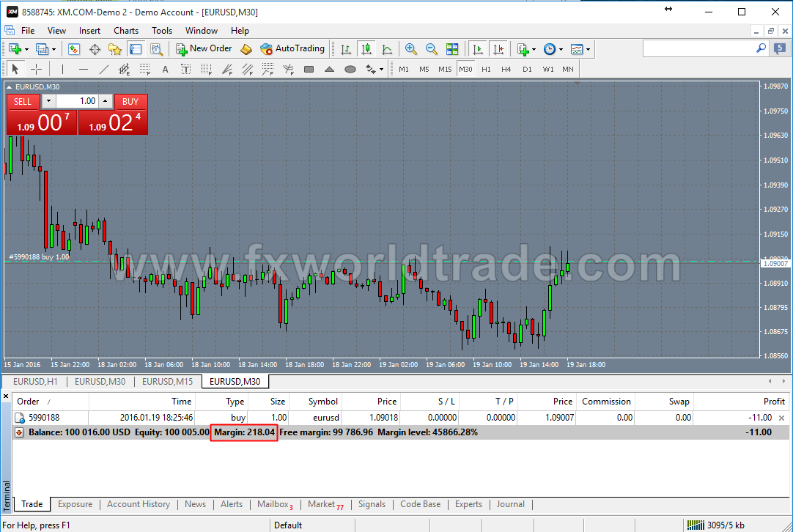The width and height of the screenshot is (793, 532).
Task: Select the Cursor arrow tool
Action: [x=15, y=69]
